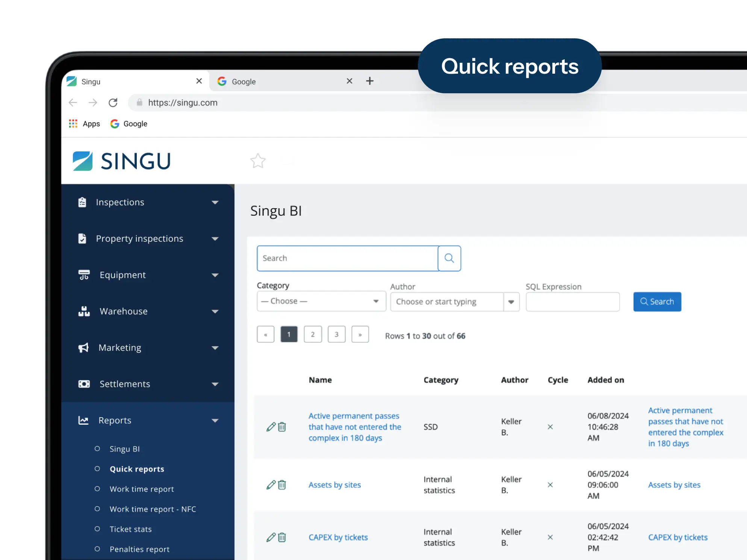Click the blue Search button
This screenshot has height=560, width=747.
click(x=657, y=302)
